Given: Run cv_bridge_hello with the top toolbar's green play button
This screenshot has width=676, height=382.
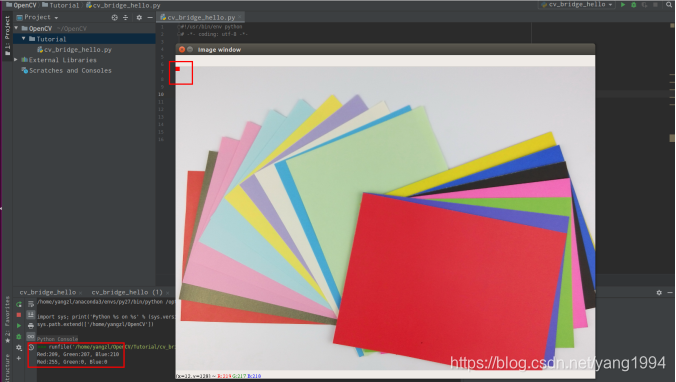Looking at the screenshot, I should coord(623,5).
